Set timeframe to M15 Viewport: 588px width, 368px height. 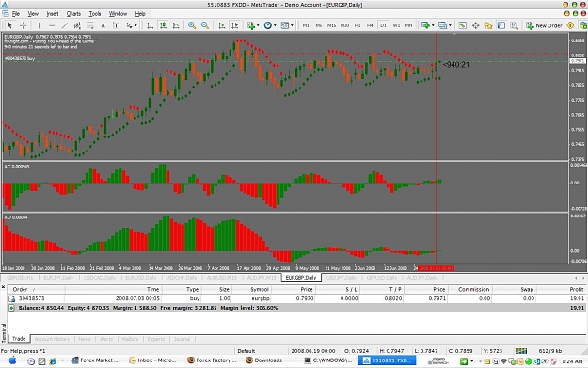(331, 25)
